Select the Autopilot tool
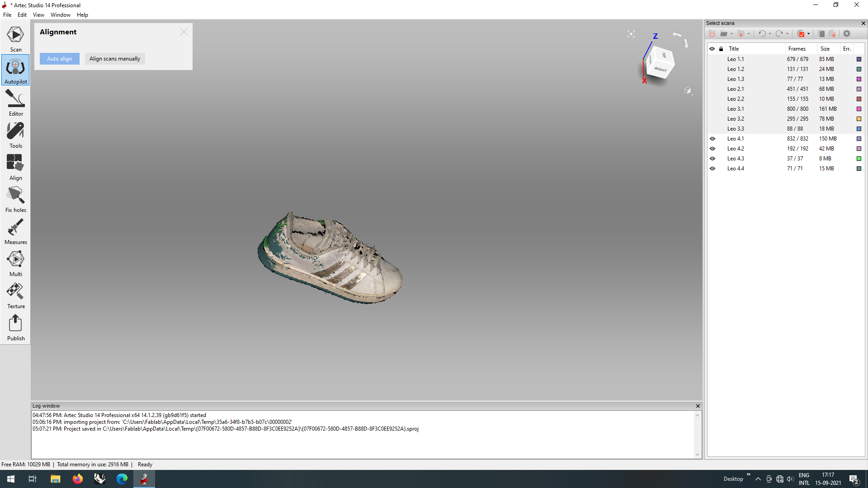This screenshot has height=488, width=868. tap(15, 70)
